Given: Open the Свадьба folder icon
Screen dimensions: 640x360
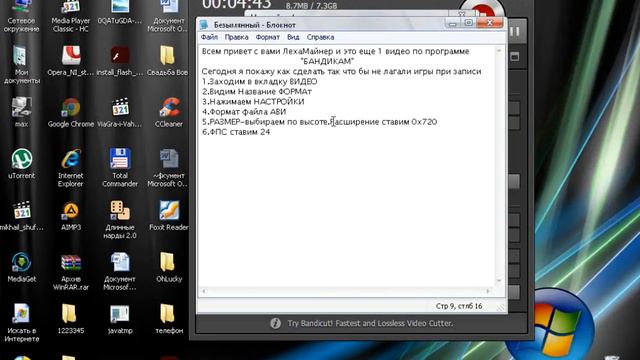Looking at the screenshot, I should (168, 56).
